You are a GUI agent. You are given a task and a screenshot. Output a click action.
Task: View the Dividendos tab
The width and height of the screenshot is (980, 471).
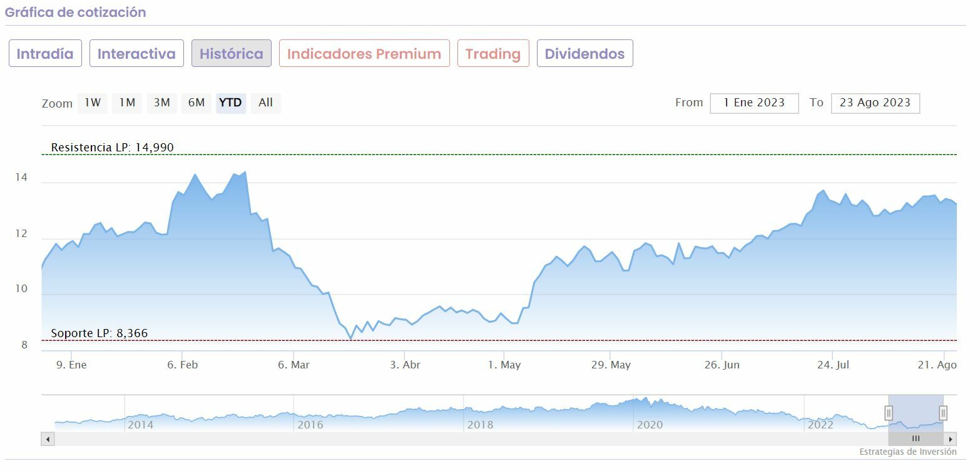(x=584, y=54)
